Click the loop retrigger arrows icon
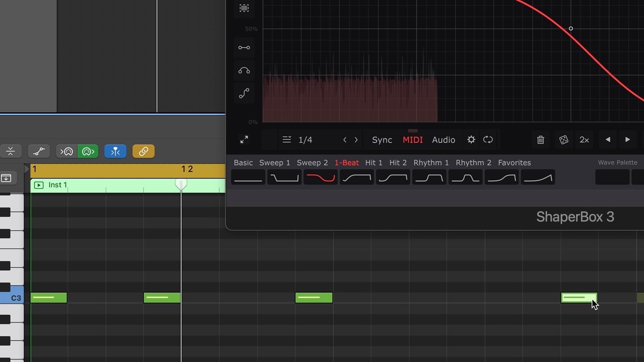644x362 pixels. (x=488, y=140)
